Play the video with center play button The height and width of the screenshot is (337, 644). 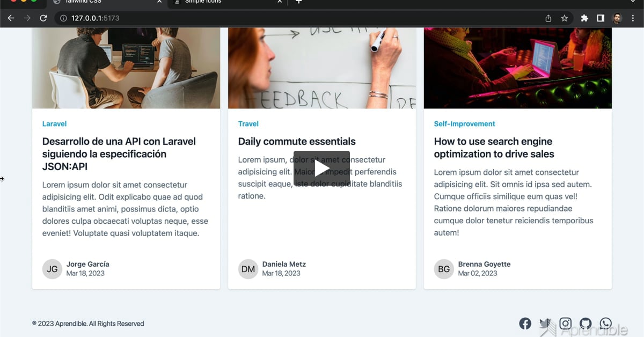(321, 169)
